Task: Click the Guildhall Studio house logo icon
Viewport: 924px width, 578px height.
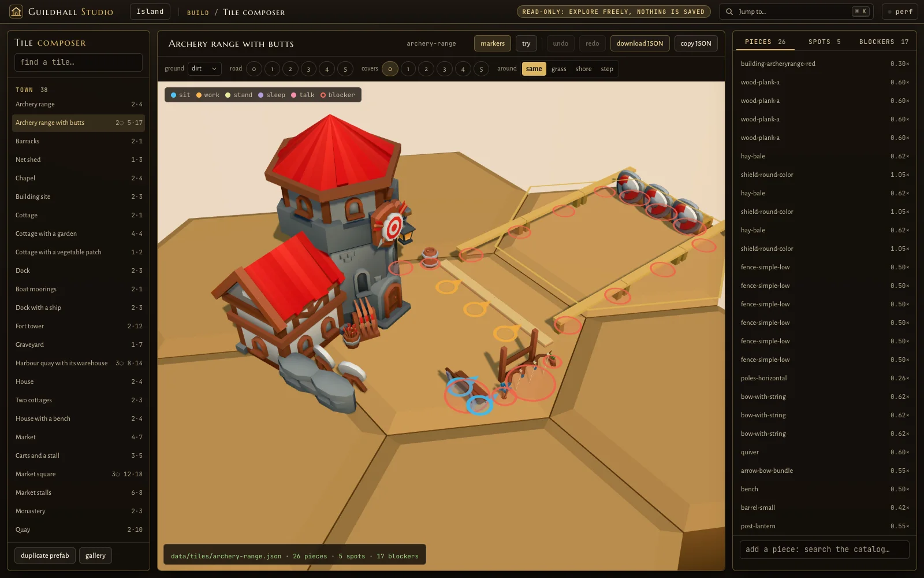Action: [16, 12]
